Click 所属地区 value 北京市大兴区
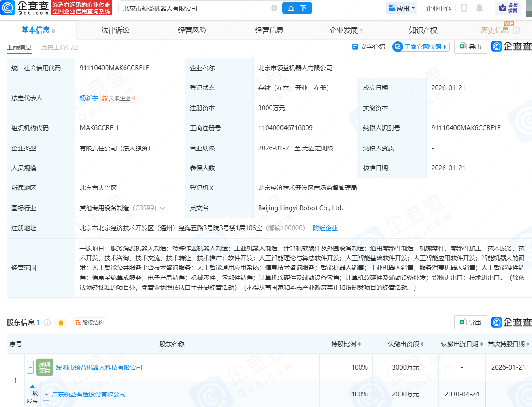Image resolution: width=532 pixels, height=407 pixels. click(x=98, y=188)
